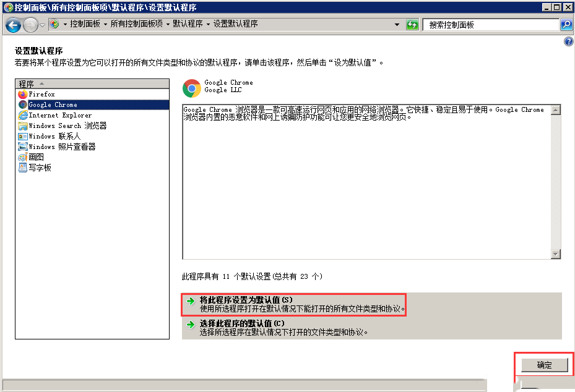Click the magnifier search icon
The image size is (575, 392).
pyautogui.click(x=566, y=25)
